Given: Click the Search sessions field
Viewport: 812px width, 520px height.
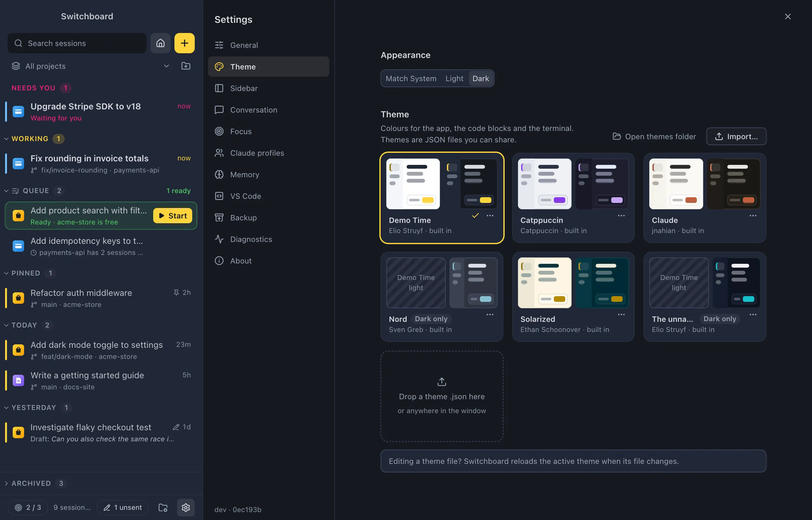Looking at the screenshot, I should pos(77,43).
